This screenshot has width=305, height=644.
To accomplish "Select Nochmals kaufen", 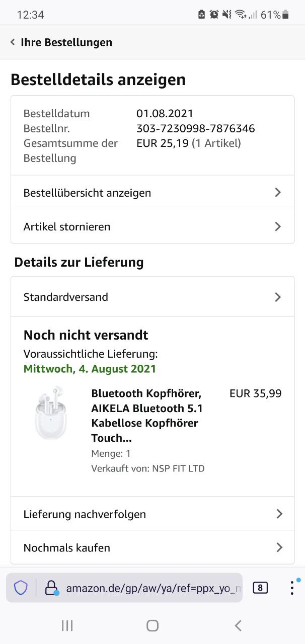I will (x=67, y=547).
